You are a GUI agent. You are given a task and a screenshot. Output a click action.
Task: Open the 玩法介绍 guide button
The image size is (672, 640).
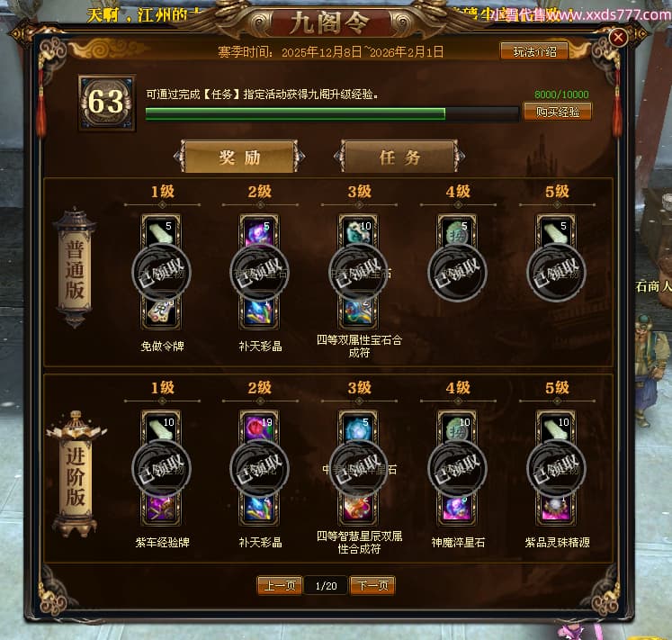pyautogui.click(x=534, y=52)
